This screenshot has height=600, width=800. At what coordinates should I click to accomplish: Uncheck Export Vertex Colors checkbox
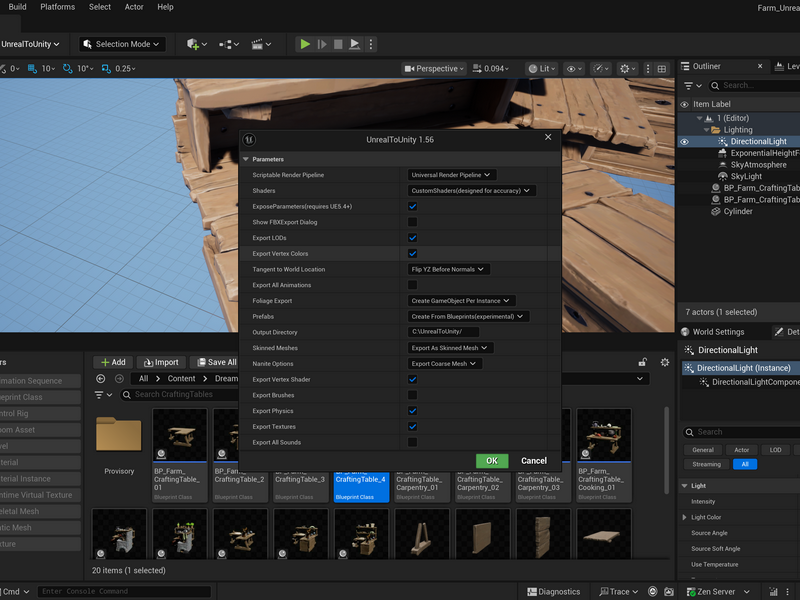coord(412,254)
